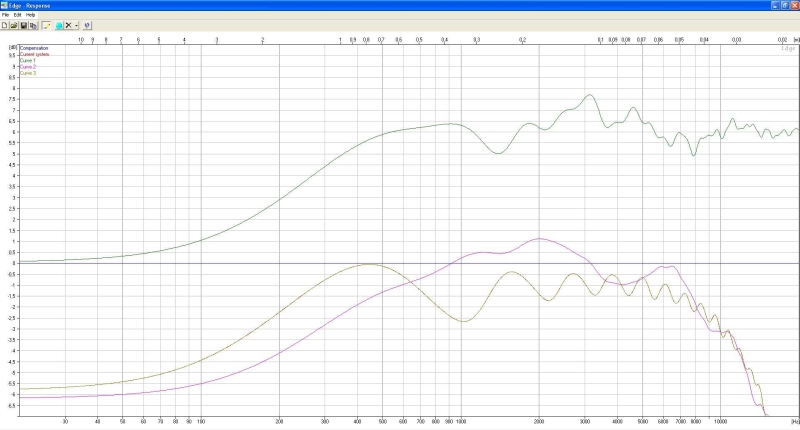
Task: Click the X delete curve icon
Action: (68, 25)
